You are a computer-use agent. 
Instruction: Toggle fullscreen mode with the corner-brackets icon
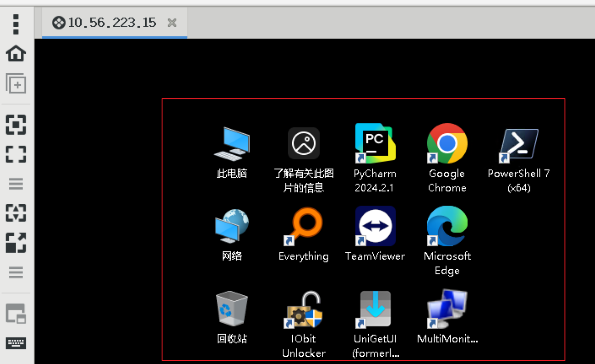pyautogui.click(x=16, y=154)
